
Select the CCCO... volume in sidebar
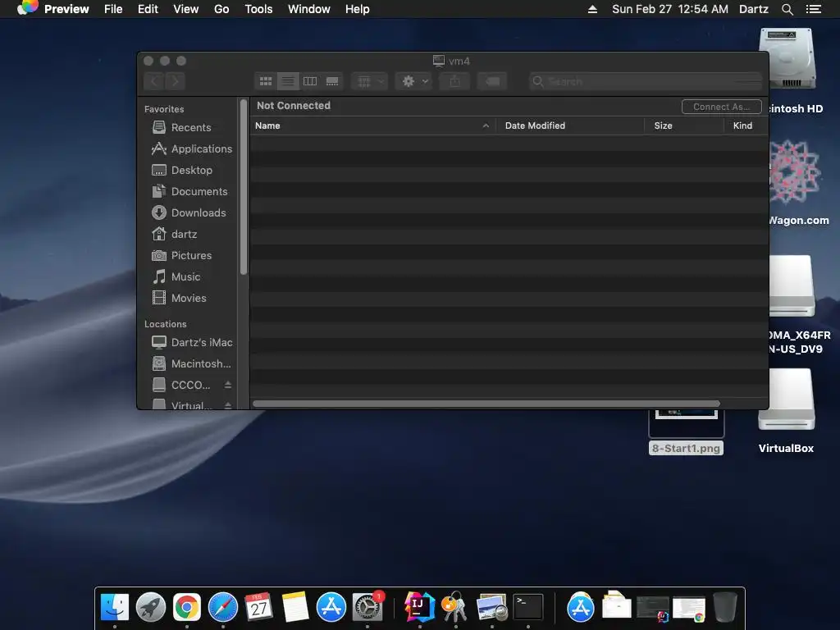click(182, 385)
